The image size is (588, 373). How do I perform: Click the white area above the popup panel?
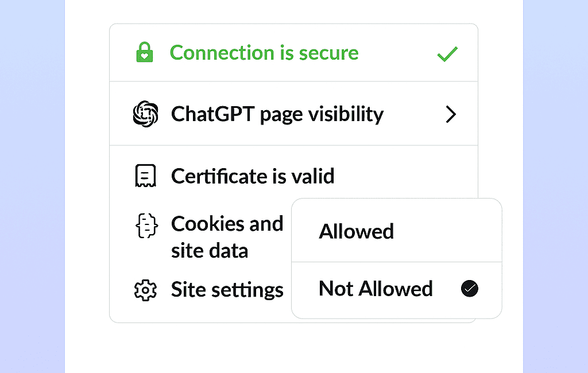293,10
